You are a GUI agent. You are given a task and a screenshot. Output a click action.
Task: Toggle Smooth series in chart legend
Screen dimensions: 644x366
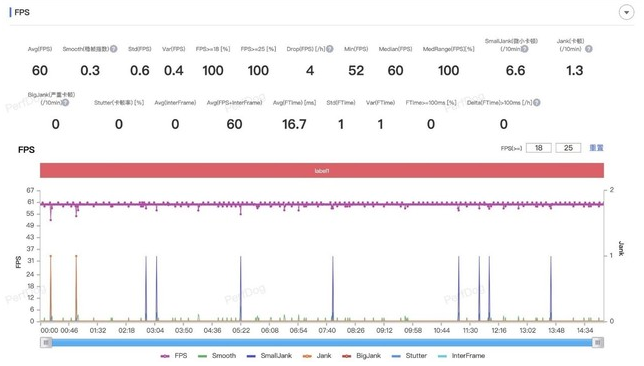217,356
